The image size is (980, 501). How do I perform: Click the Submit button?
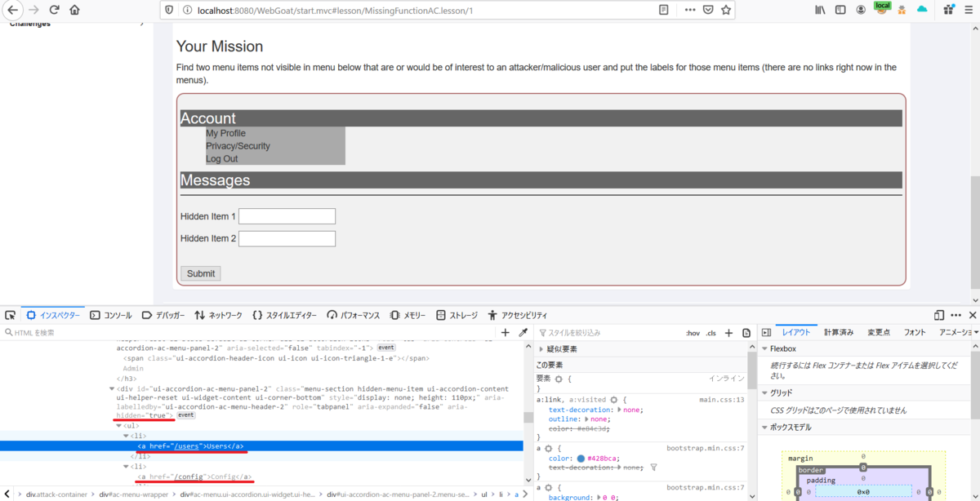click(201, 273)
